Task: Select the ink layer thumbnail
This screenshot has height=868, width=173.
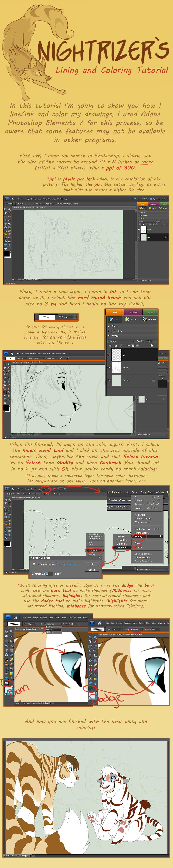Action: 116,355
